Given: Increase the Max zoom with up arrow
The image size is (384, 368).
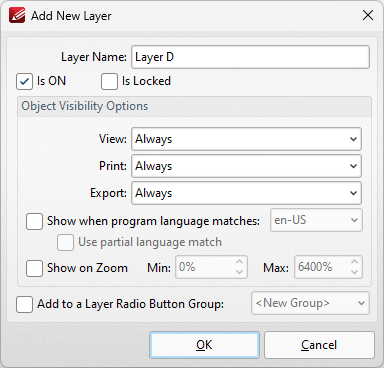Looking at the screenshot, I should (x=355, y=262).
